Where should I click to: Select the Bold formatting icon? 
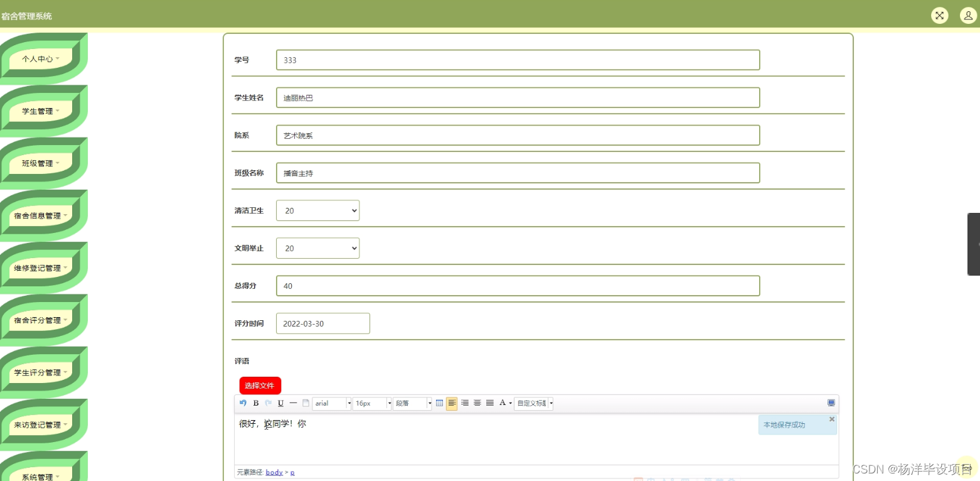click(x=255, y=403)
